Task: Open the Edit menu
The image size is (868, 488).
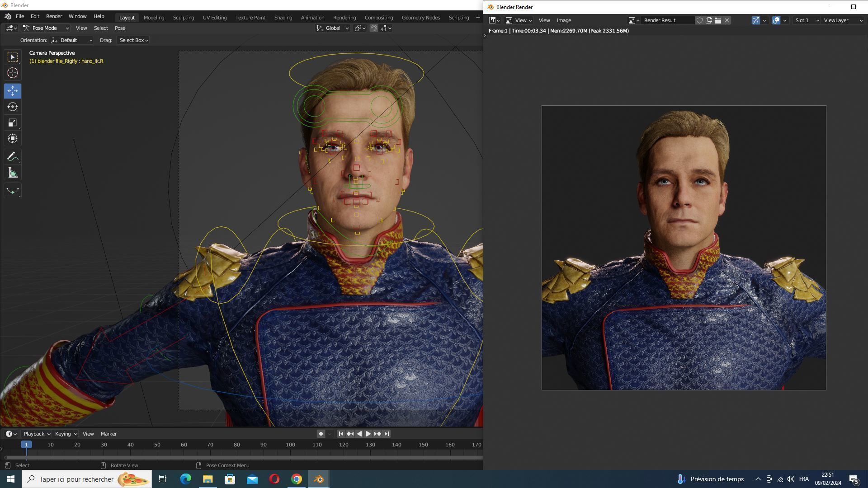Action: 35,16
